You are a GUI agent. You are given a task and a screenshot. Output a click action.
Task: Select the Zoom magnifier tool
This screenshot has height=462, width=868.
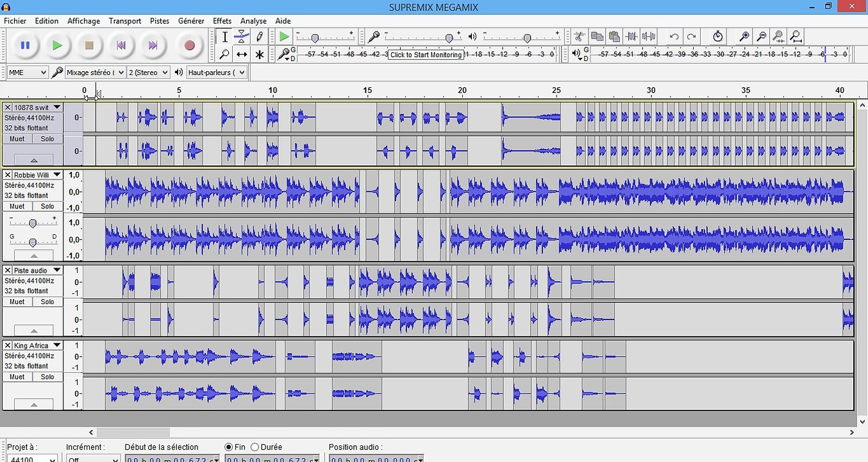tap(224, 55)
